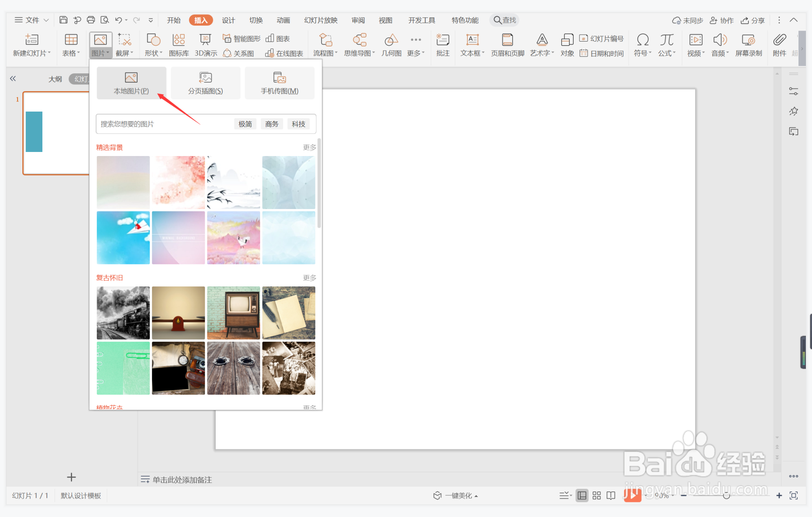
Task: Open the 动画 animation tab
Action: 283,20
